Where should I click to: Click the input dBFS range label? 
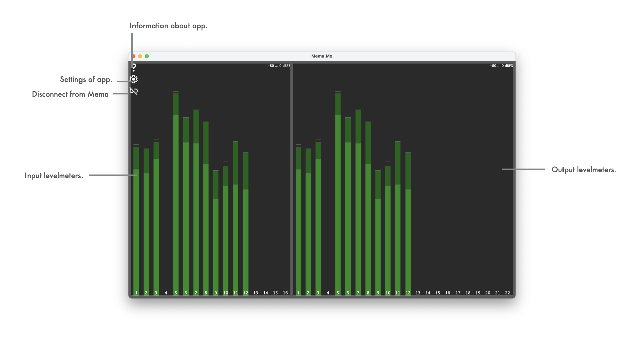[x=279, y=66]
